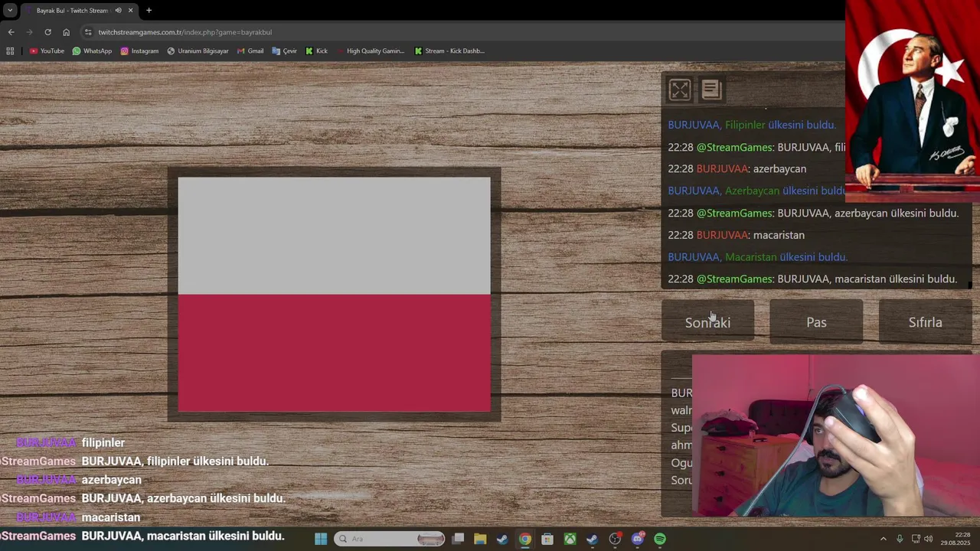Screen dimensions: 980x551
Task: Click the 'BURJUVAA: azerbaycan' chat message
Action: tap(737, 169)
